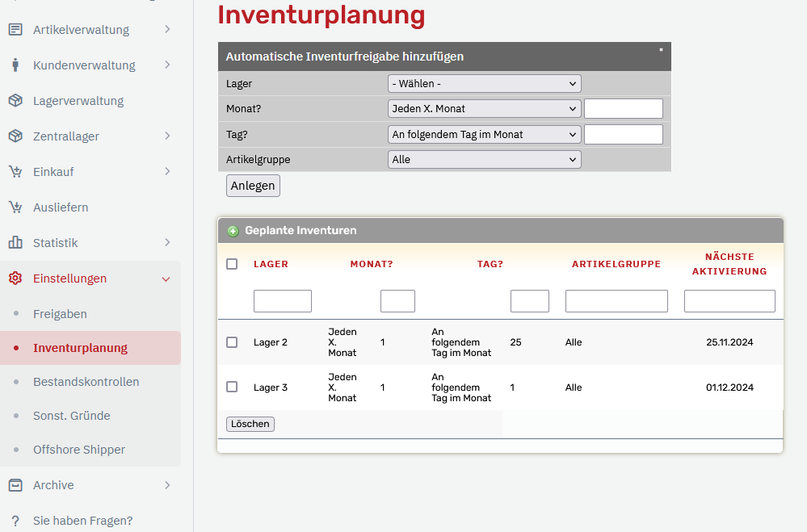This screenshot has height=532, width=807.
Task: Open Offshore Shipper submenu item
Action: pos(79,450)
